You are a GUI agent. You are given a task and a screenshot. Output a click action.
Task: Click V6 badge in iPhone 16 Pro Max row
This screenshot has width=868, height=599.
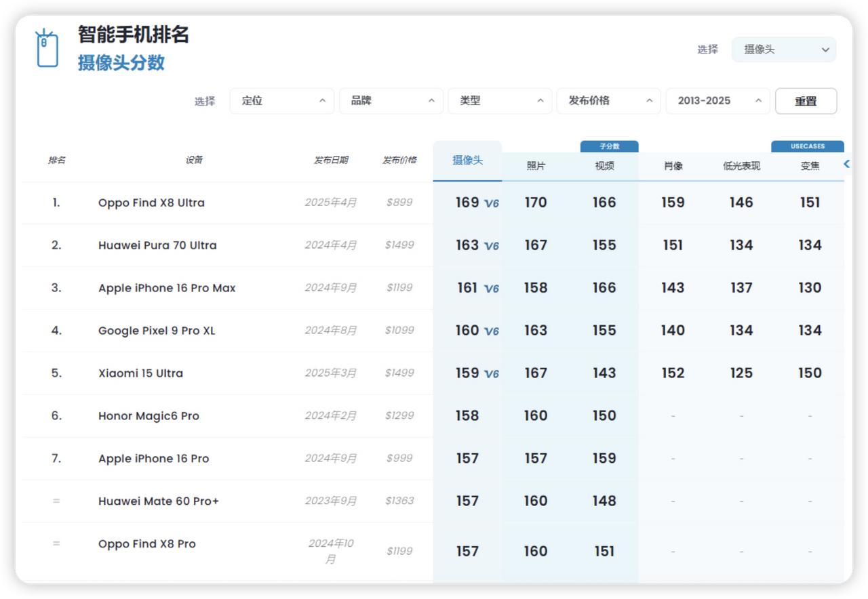(x=492, y=289)
